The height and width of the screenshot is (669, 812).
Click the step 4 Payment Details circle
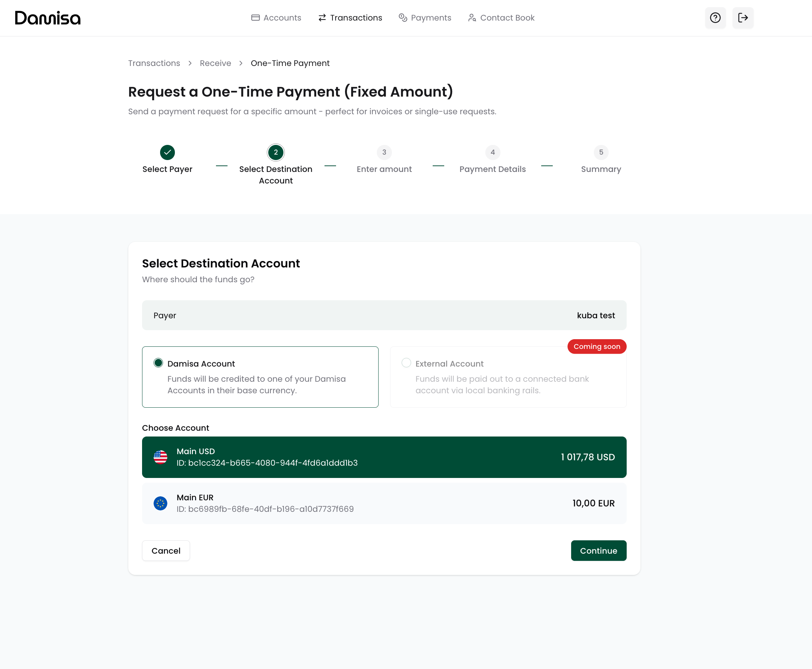493,152
